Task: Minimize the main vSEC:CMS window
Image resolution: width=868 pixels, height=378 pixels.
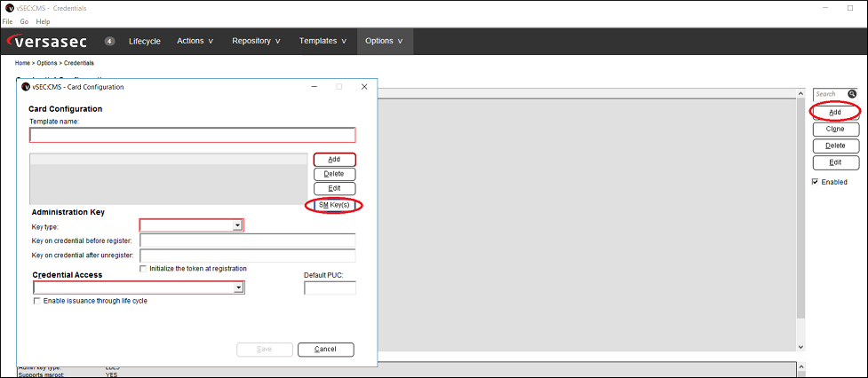Action: (x=825, y=8)
